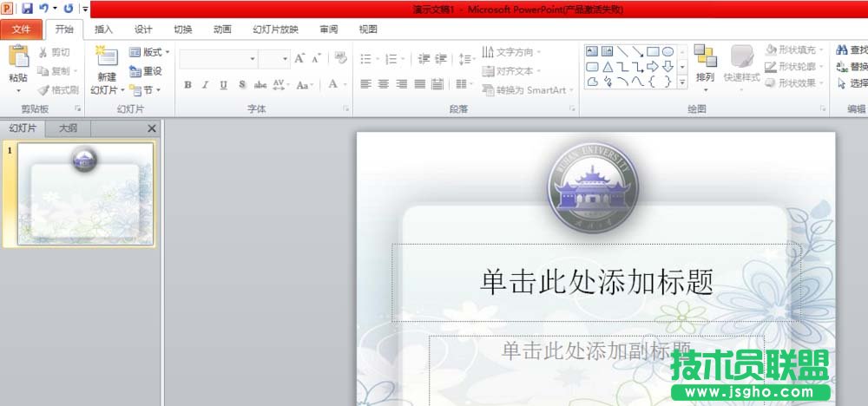Viewport: 868px width, 406px height.
Task: Click the Arrange (排列) icon
Action: tap(705, 56)
